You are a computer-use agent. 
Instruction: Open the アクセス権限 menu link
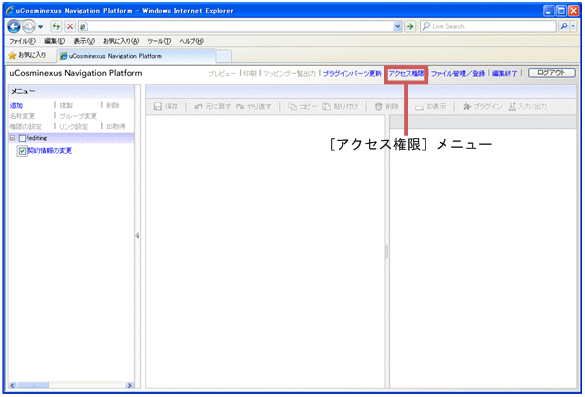click(406, 74)
